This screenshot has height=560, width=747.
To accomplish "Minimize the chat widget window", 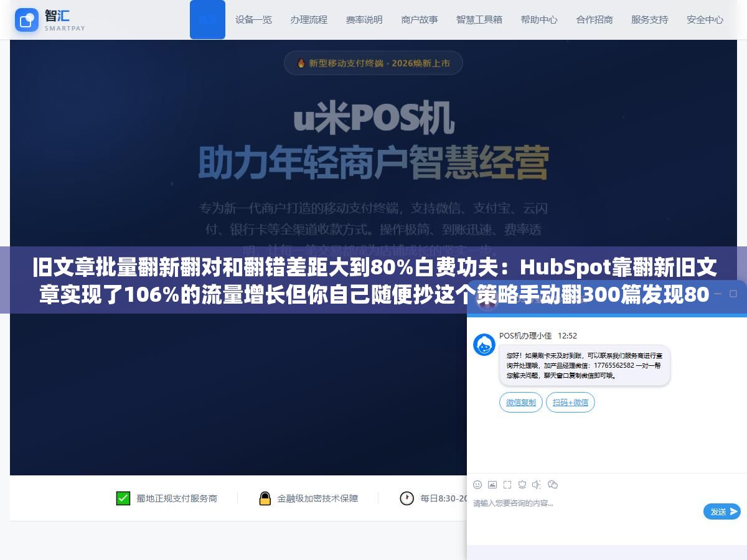I will pos(717,293).
